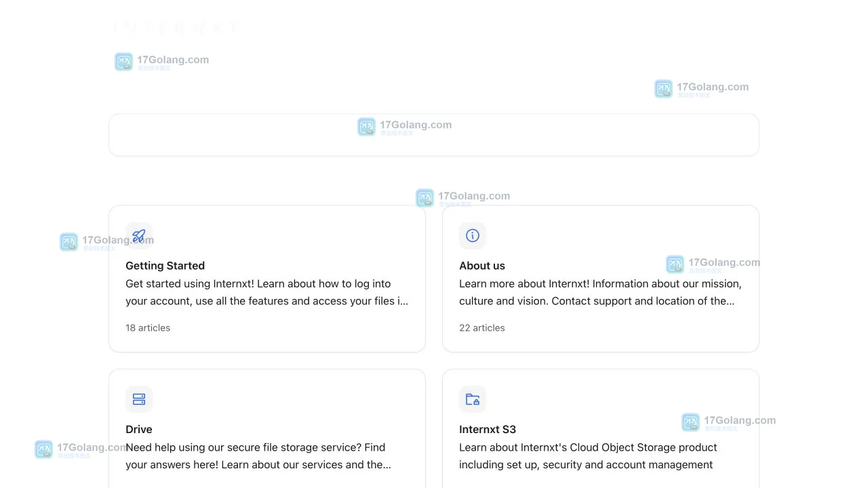Click the info circle icon above About us
868x488 pixels.
coord(473,236)
